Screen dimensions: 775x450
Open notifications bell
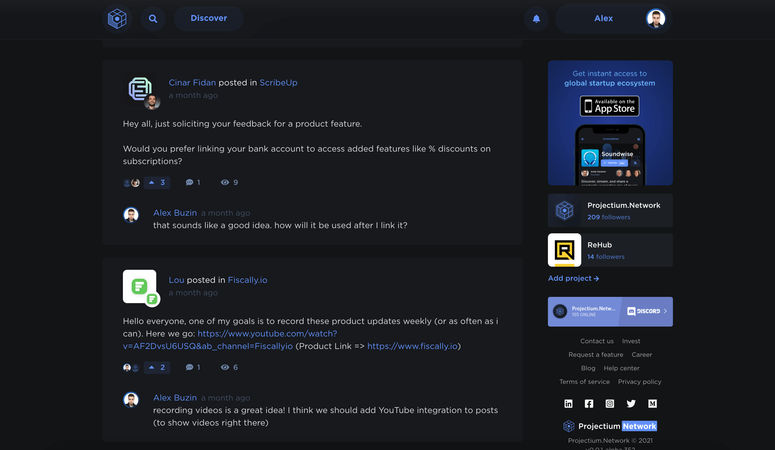coord(536,19)
